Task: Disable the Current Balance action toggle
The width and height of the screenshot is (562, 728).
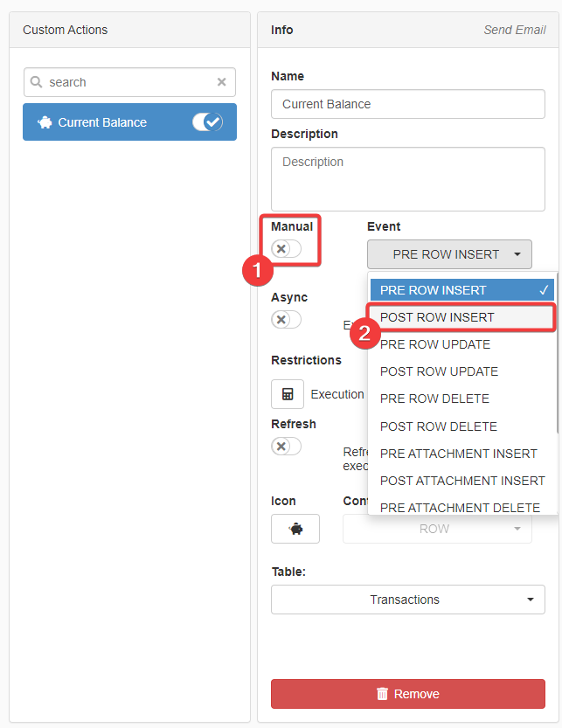Action: click(207, 122)
